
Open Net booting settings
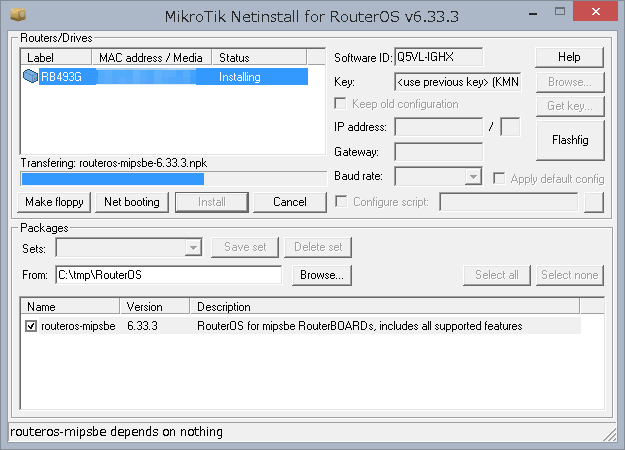pyautogui.click(x=132, y=202)
